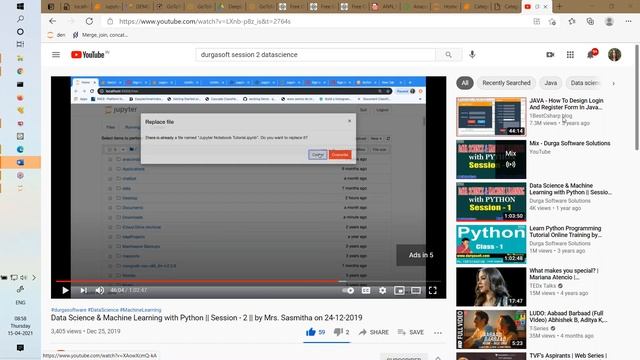This screenshot has width=640, height=360.
Task: Open the Merge, join, concat bookmark
Action: [x=100, y=35]
